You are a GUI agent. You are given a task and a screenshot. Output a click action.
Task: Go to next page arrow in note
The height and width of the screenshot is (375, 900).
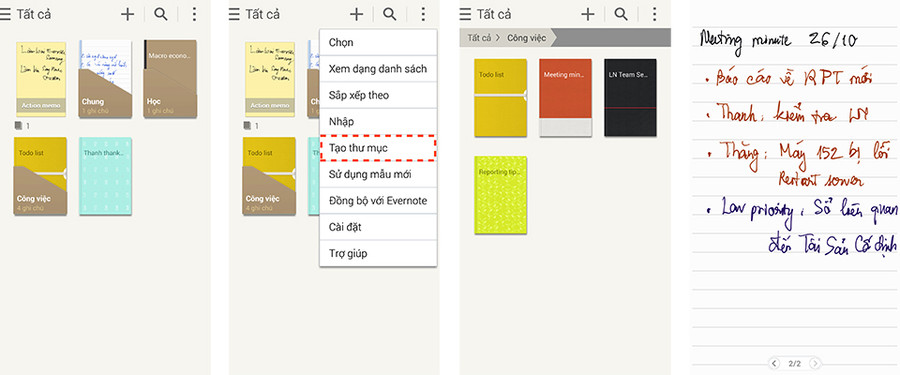815,364
